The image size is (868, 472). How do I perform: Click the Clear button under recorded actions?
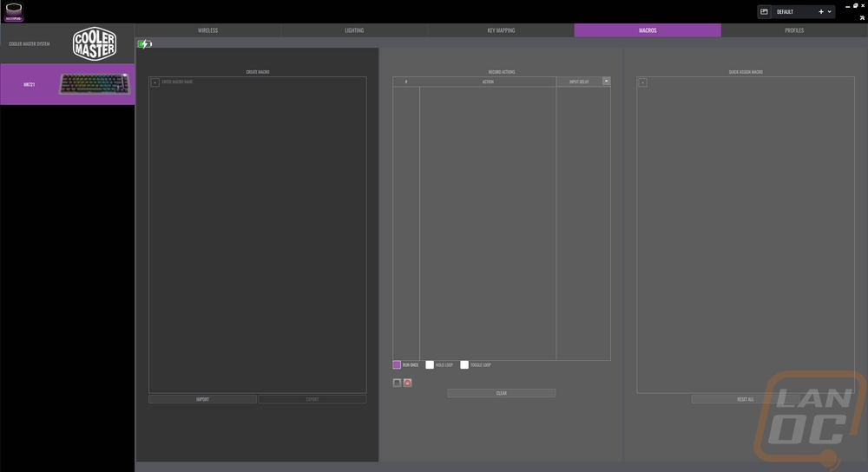pyautogui.click(x=501, y=393)
